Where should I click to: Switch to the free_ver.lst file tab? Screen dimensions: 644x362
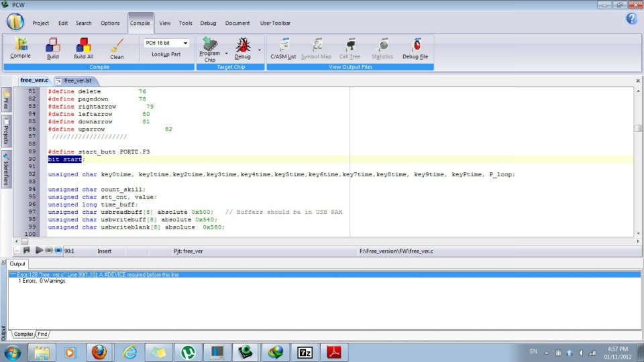pyautogui.click(x=77, y=80)
